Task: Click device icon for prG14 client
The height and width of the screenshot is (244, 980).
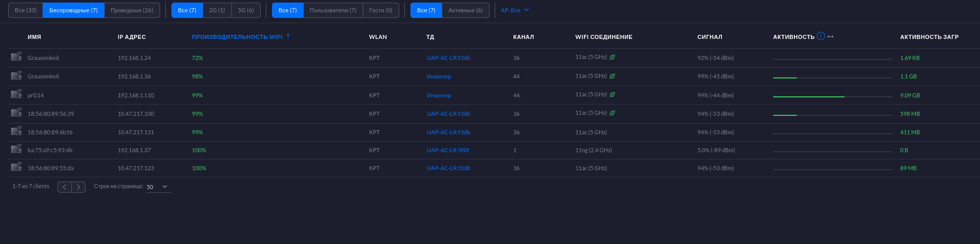Action: 16,94
